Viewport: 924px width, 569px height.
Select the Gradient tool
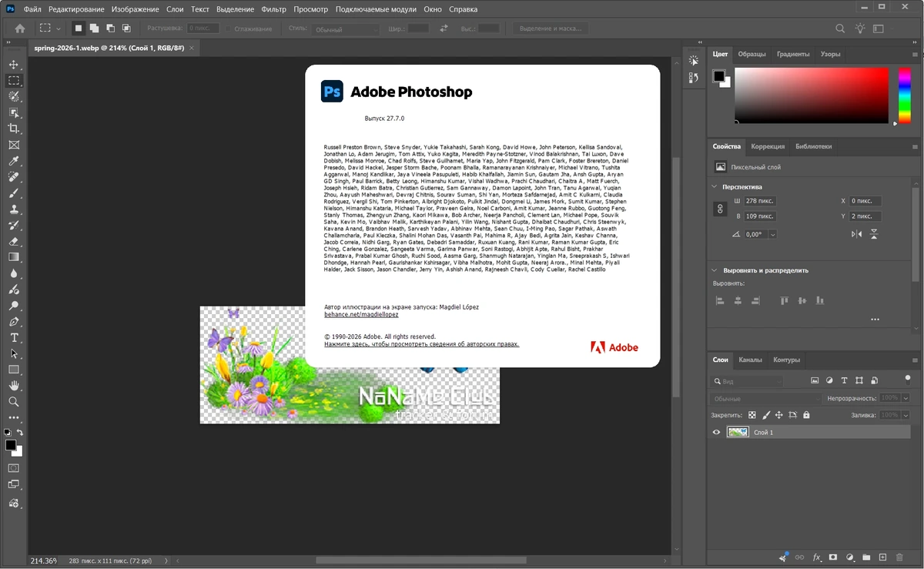(14, 257)
